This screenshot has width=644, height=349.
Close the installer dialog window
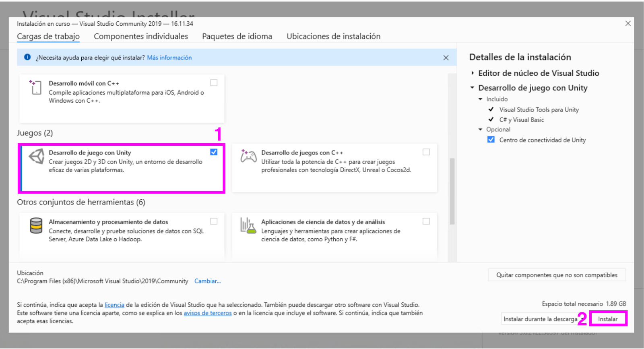[x=627, y=23]
